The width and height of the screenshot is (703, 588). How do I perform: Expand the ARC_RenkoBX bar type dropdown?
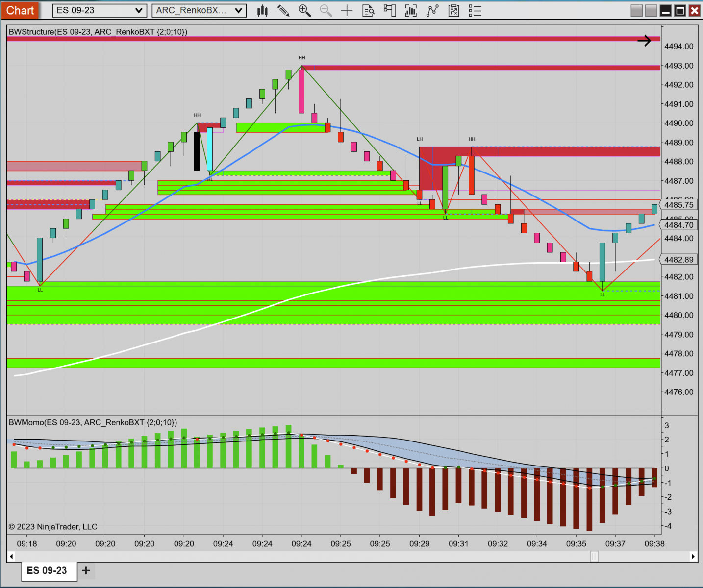pos(199,10)
